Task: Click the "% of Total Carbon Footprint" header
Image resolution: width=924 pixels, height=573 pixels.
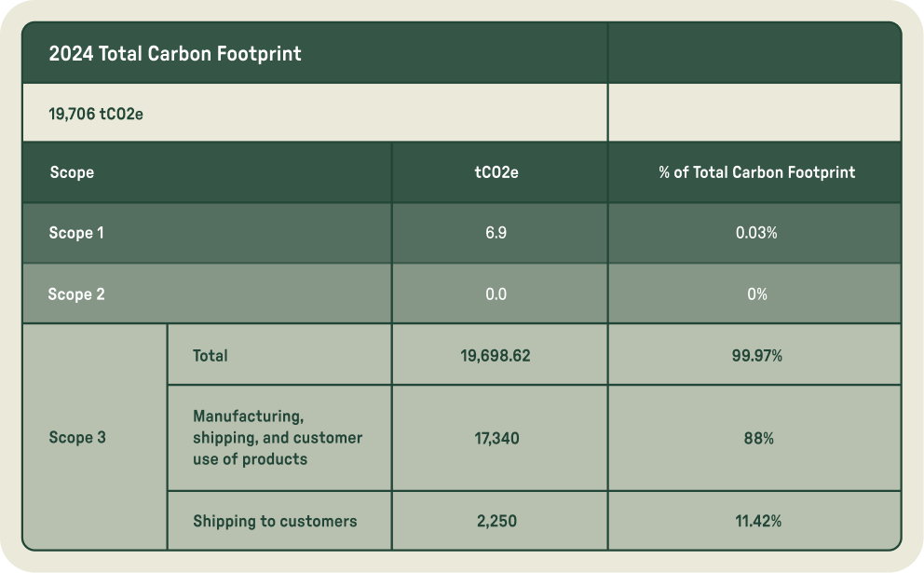Action: [x=756, y=172]
